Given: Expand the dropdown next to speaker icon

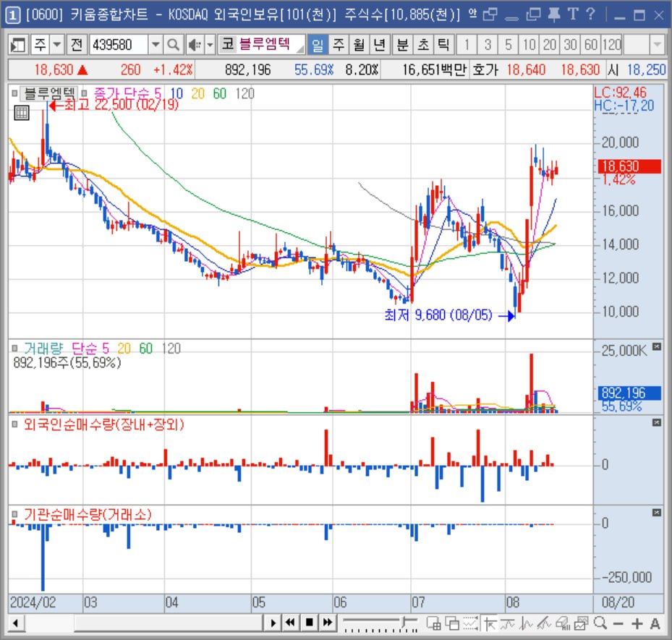Looking at the screenshot, I should [x=210, y=45].
